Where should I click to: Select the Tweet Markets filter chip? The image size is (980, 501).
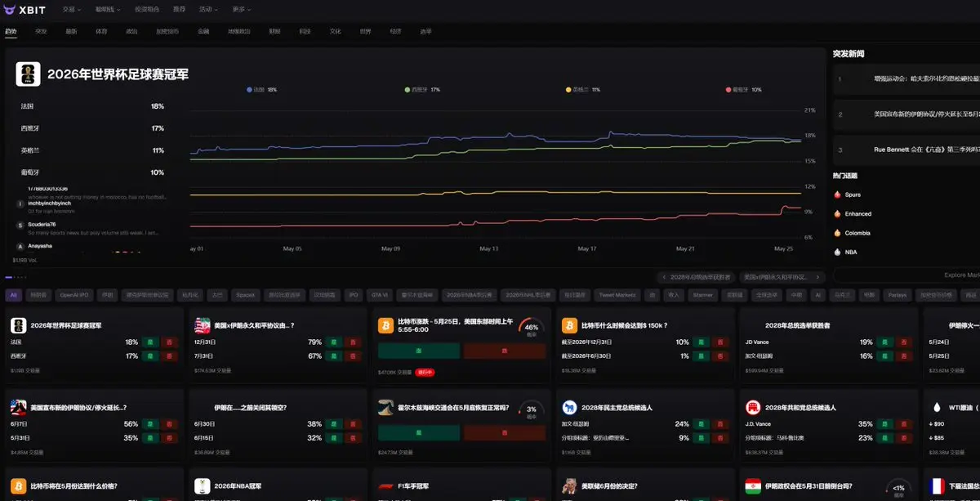617,295
